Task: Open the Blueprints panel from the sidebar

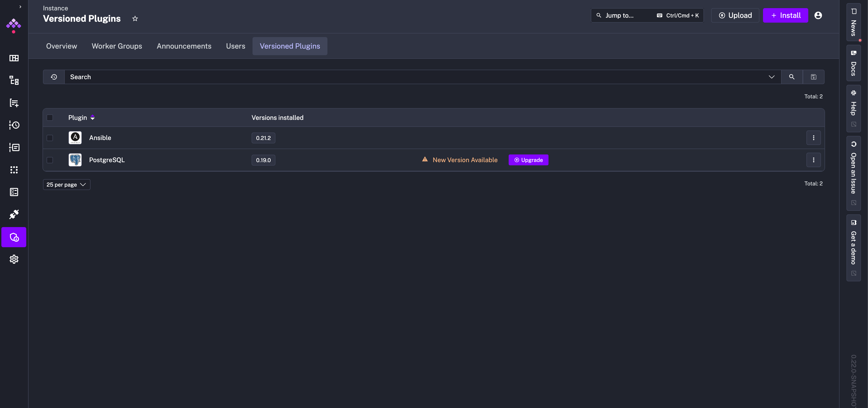Action: click(14, 192)
